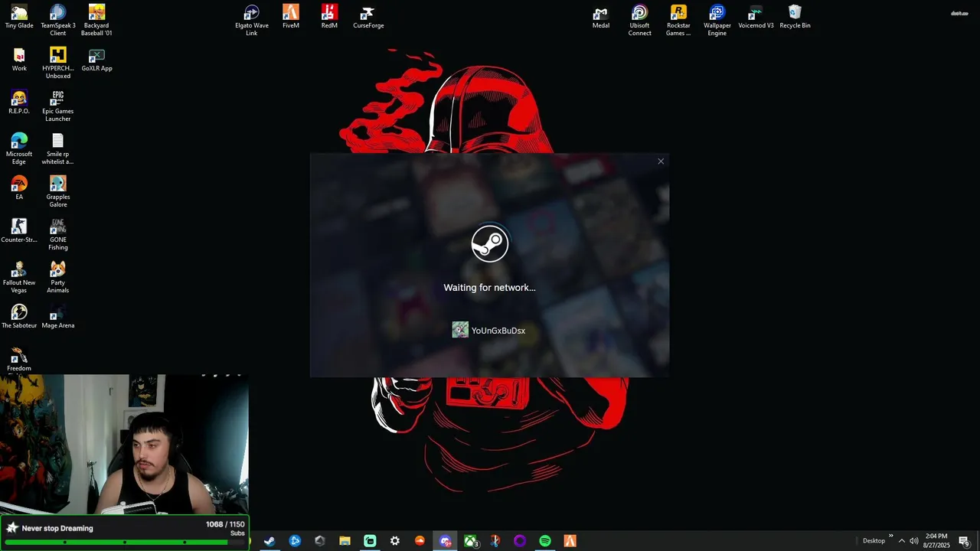Open the volume control in tray

(914, 541)
